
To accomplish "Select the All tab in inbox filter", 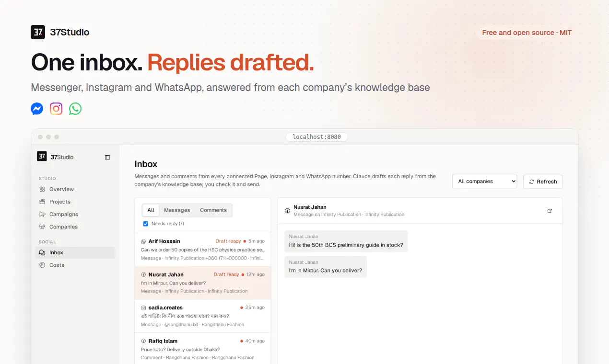I will point(151,210).
